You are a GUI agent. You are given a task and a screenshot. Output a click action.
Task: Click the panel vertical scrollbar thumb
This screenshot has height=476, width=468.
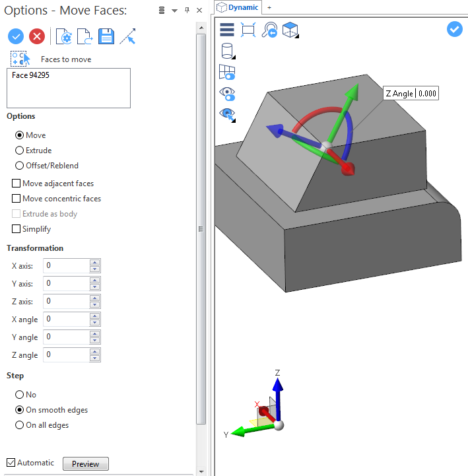[x=201, y=229]
